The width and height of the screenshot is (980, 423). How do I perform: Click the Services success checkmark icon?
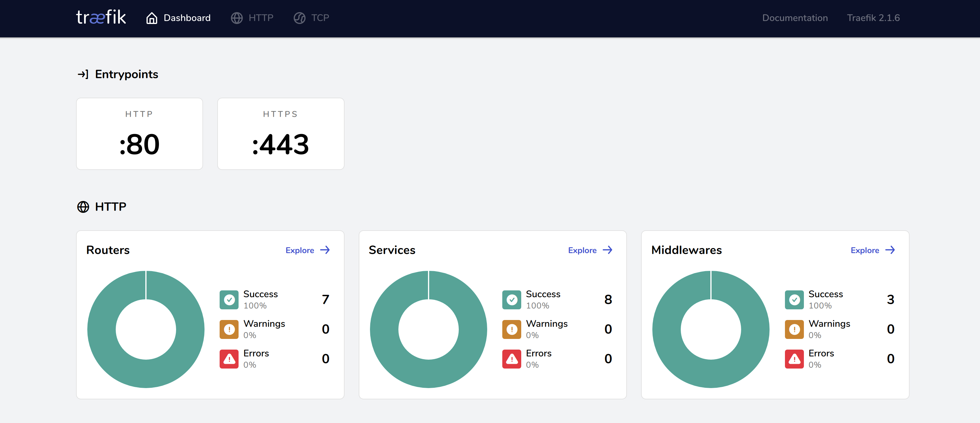511,300
